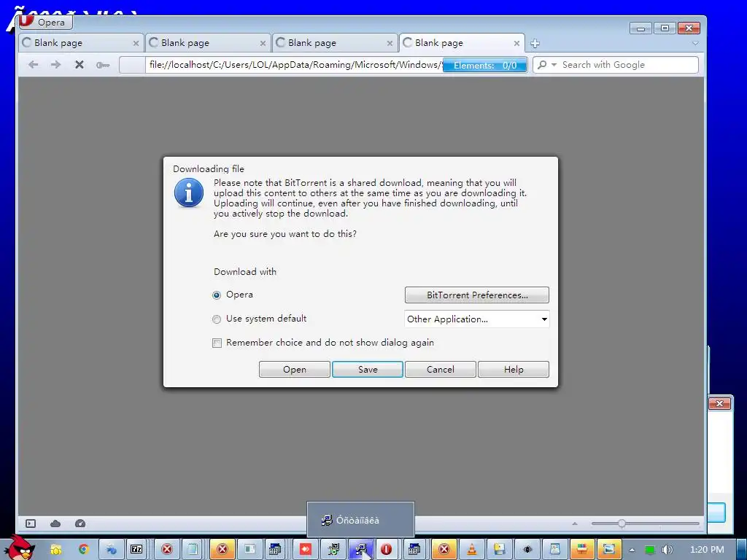
Task: Click the magnifier search icon
Action: pos(542,64)
